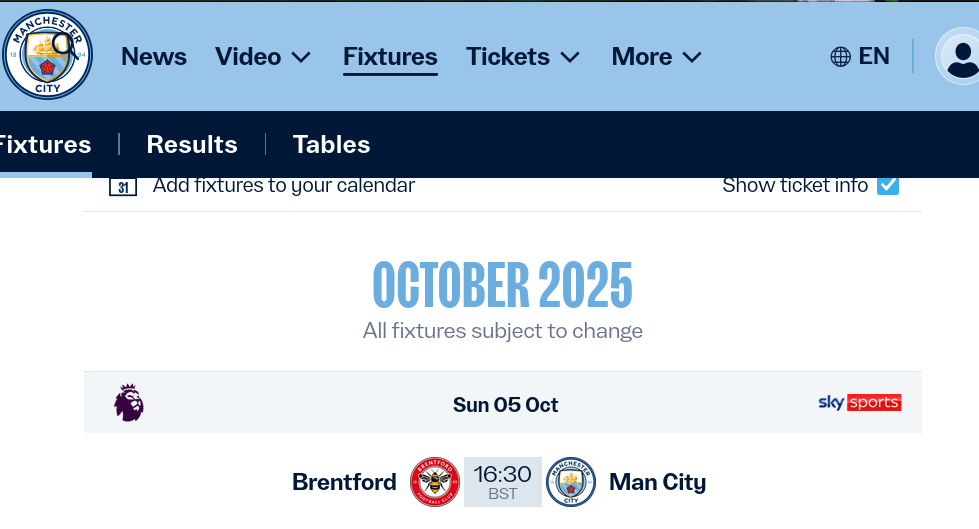Expand the Tickets dropdown menu

click(523, 57)
